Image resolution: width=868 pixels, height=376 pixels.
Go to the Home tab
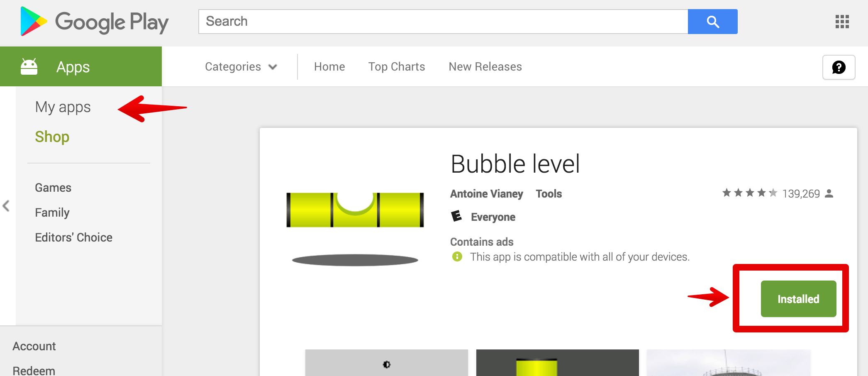[x=329, y=67]
